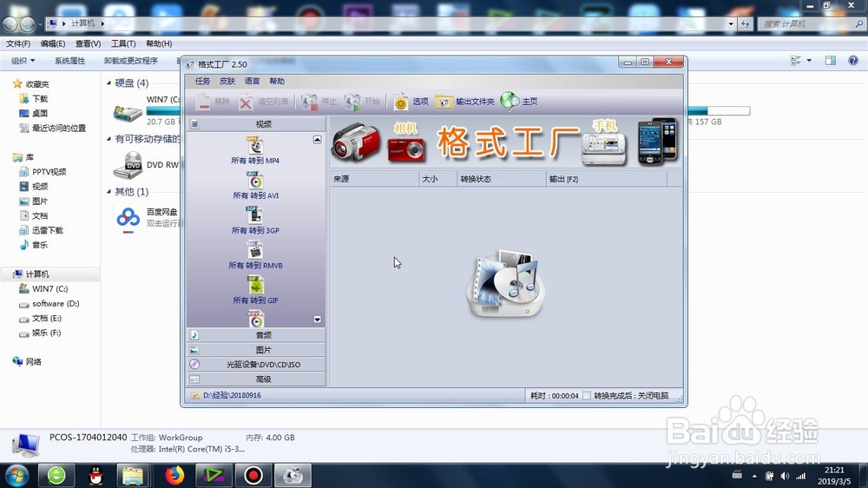Open the Skin (皮肤) menu

tap(227, 82)
